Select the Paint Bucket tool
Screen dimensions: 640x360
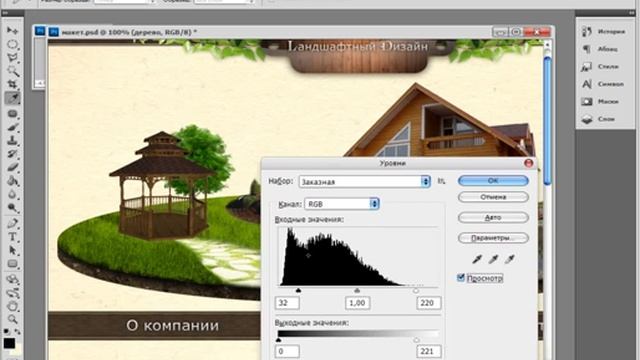[12, 181]
